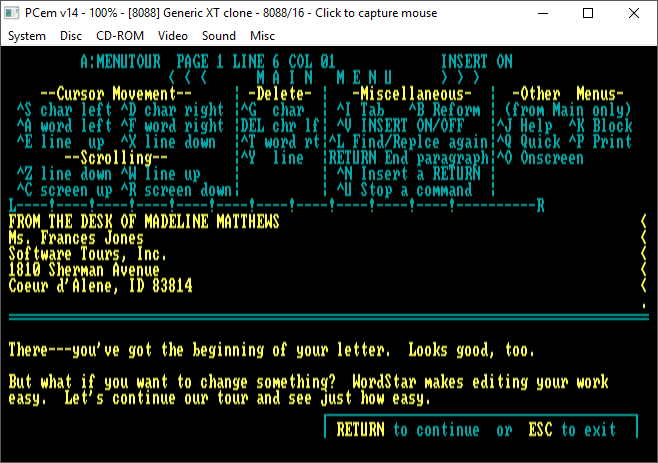This screenshot has height=463, width=658.
Task: Click '^W line up' scrolling entry
Action: pos(160,174)
